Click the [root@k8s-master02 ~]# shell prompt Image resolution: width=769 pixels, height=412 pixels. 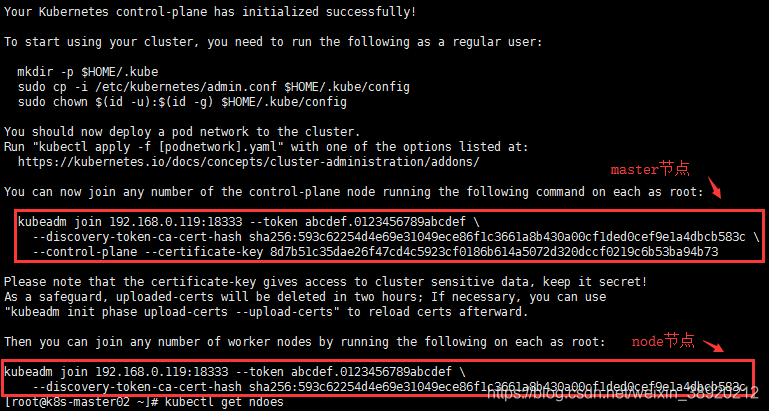tap(81, 402)
